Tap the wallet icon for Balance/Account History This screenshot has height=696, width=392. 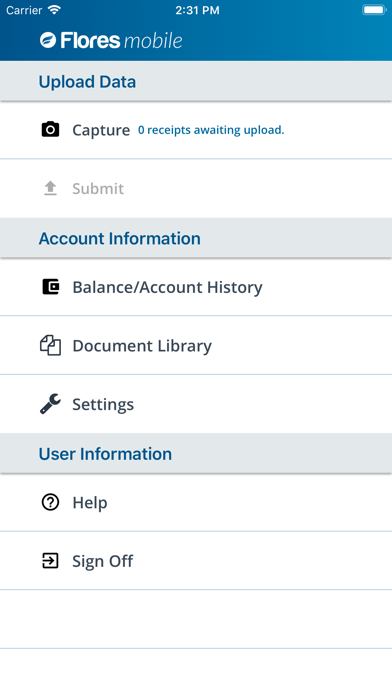pyautogui.click(x=51, y=287)
